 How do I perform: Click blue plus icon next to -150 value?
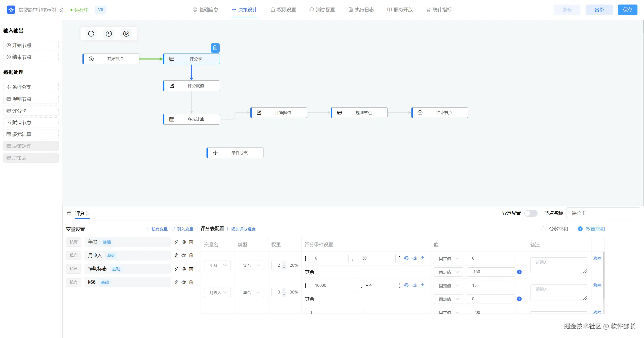tap(519, 272)
